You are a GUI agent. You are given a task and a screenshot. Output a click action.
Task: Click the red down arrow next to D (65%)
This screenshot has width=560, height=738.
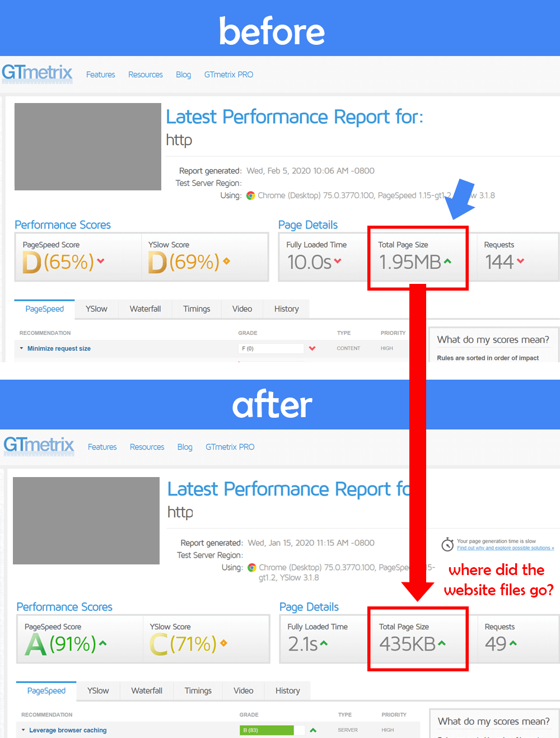point(101,261)
